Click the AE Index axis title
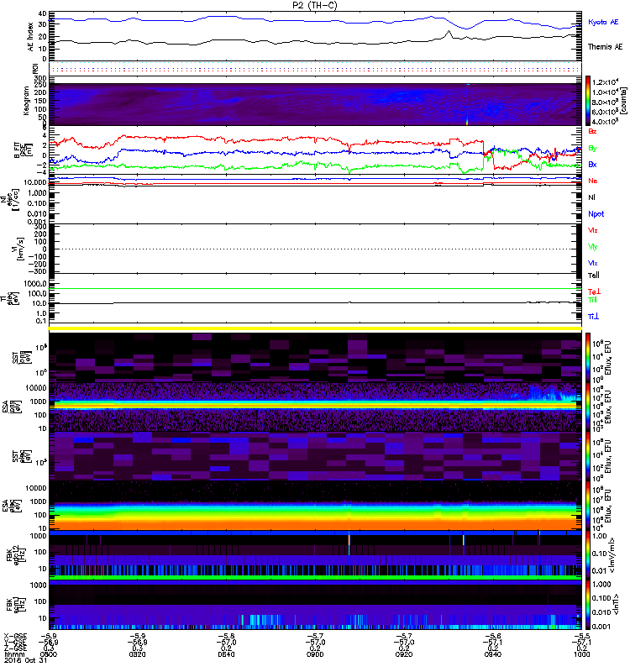Viewport: 630px width, 672px height. point(30,37)
